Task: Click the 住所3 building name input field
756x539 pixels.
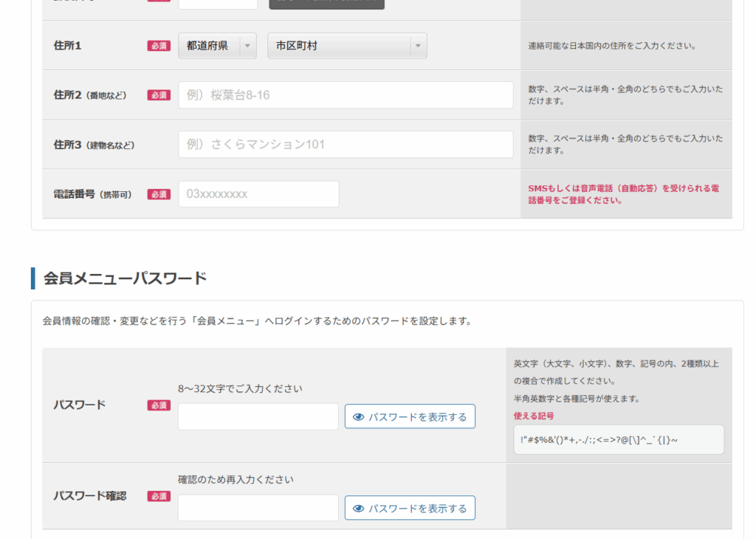Action: pos(346,145)
